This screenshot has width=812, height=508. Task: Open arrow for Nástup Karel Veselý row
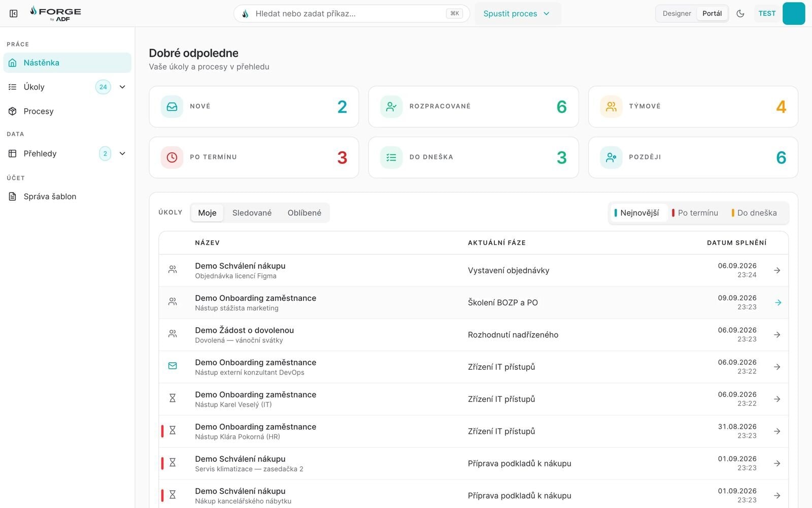click(777, 399)
